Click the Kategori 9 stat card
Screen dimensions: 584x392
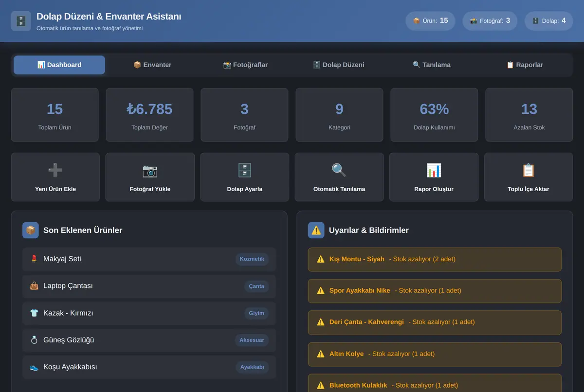pyautogui.click(x=339, y=115)
